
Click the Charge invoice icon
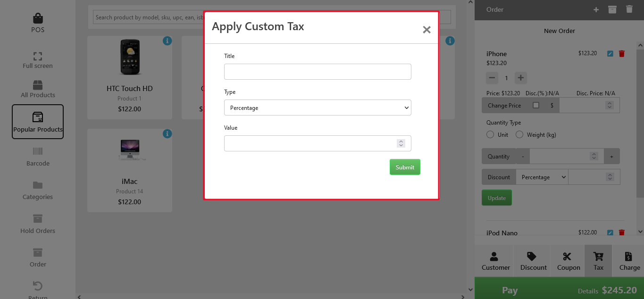click(628, 257)
